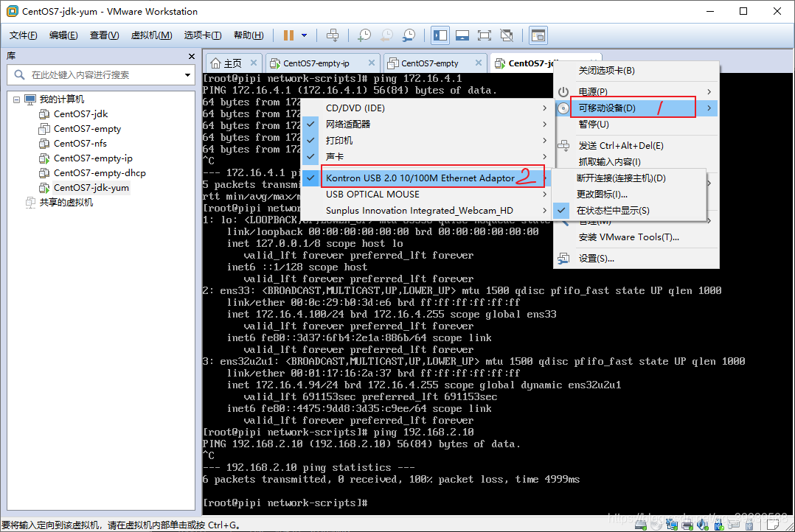Select CentOS7-jdk-yum in library tree
Viewport: 795px width, 532px height.
coord(91,187)
